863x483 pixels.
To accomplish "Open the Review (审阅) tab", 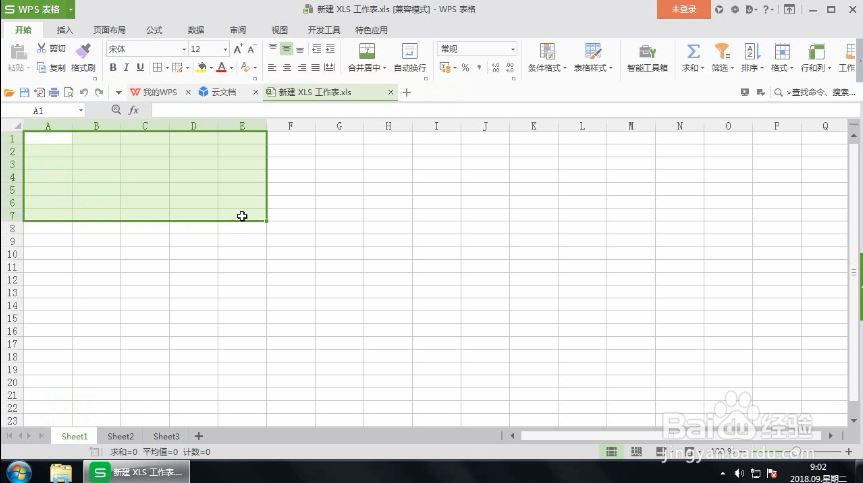I will [238, 30].
